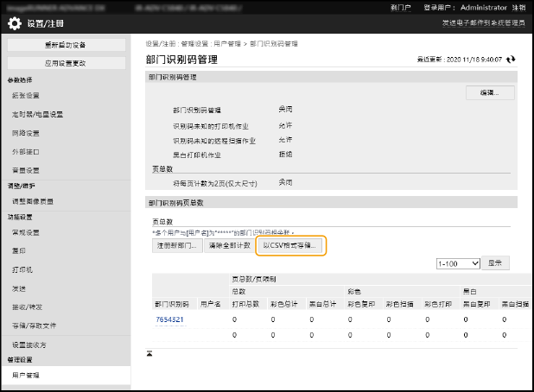Select 用户管理 in sidebar
The width and height of the screenshot is (534, 392).
click(26, 376)
